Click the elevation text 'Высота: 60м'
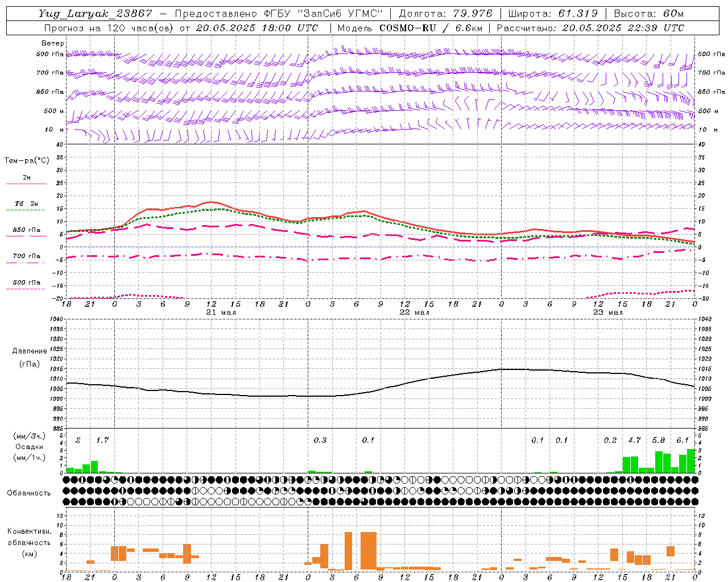The image size is (728, 582). coord(648,14)
